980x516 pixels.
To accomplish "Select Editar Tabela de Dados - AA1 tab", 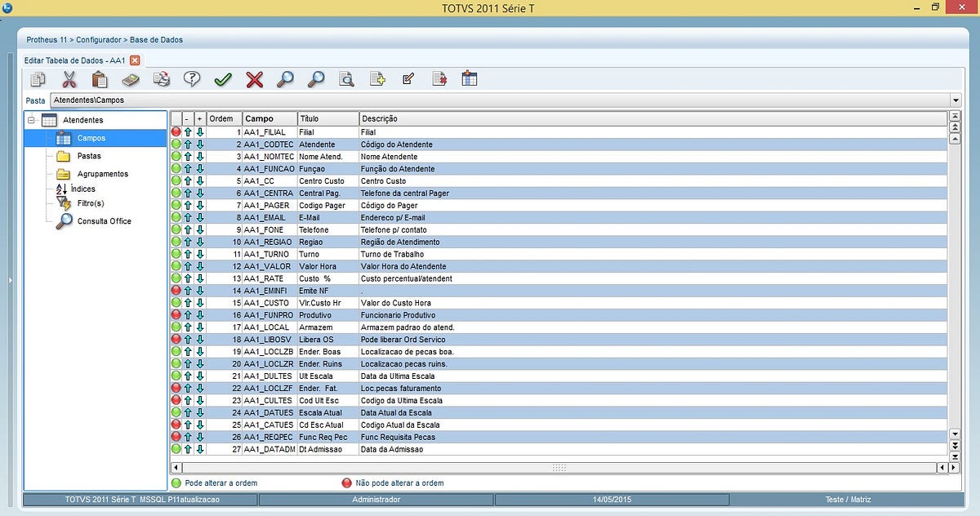I will pyautogui.click(x=75, y=60).
